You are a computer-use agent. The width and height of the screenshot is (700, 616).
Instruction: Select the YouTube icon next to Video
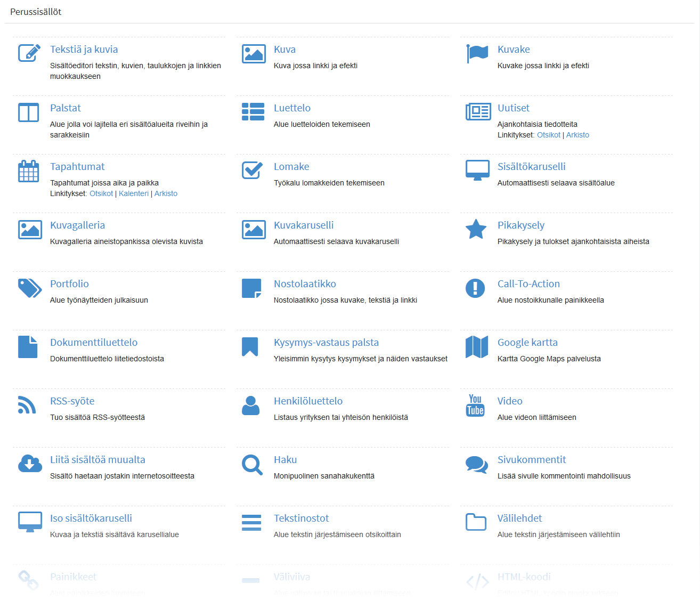tap(475, 405)
